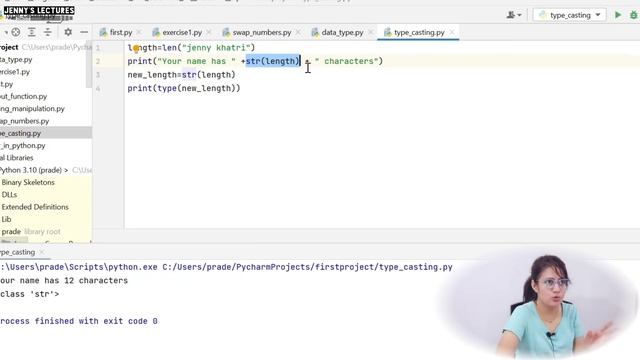This screenshot has width=640, height=360.
Task: Open the type_casting run configuration dropdown
Action: (x=569, y=15)
